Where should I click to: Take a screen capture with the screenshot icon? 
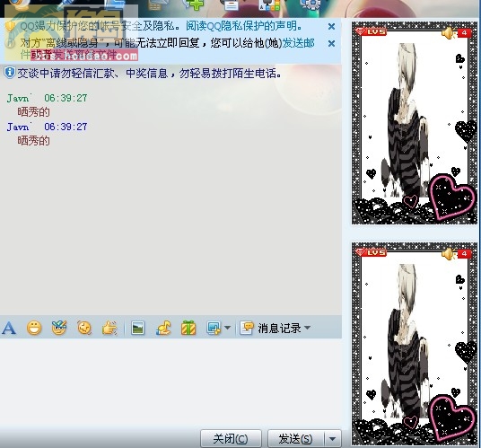point(214,328)
